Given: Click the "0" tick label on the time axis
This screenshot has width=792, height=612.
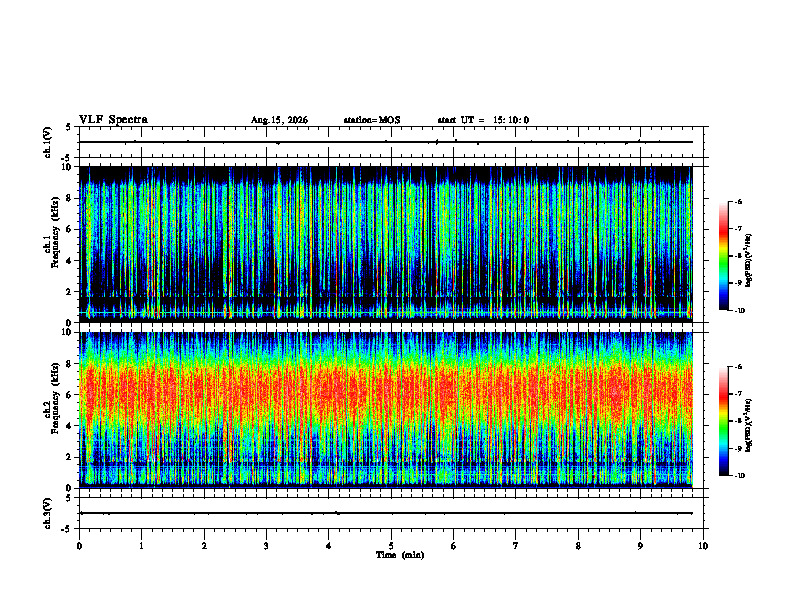Looking at the screenshot, I should coord(79,546).
